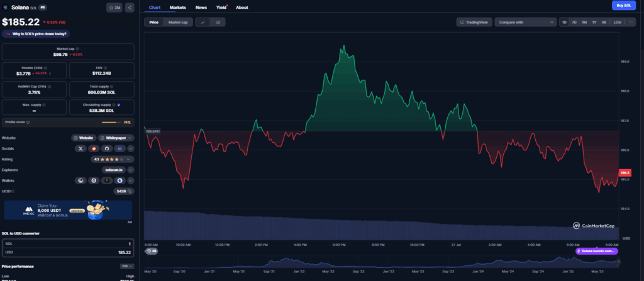Select the 1Y time range
This screenshot has height=281, width=644.
tap(594, 22)
